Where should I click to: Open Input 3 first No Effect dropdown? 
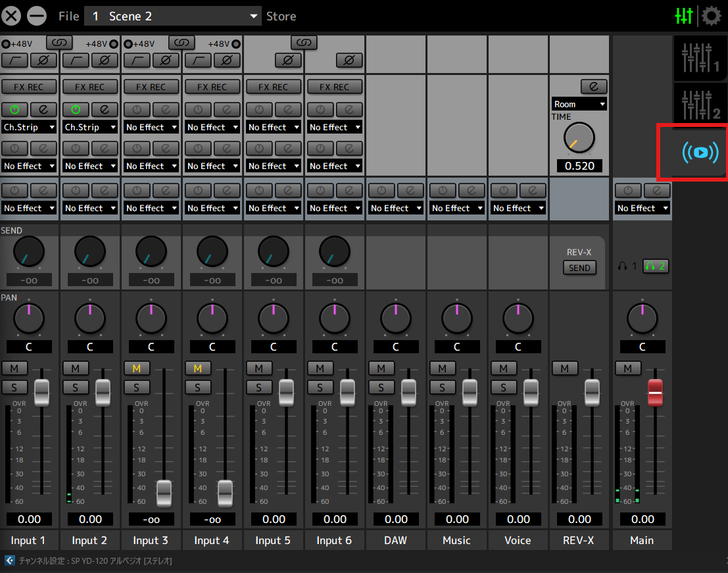coord(151,127)
